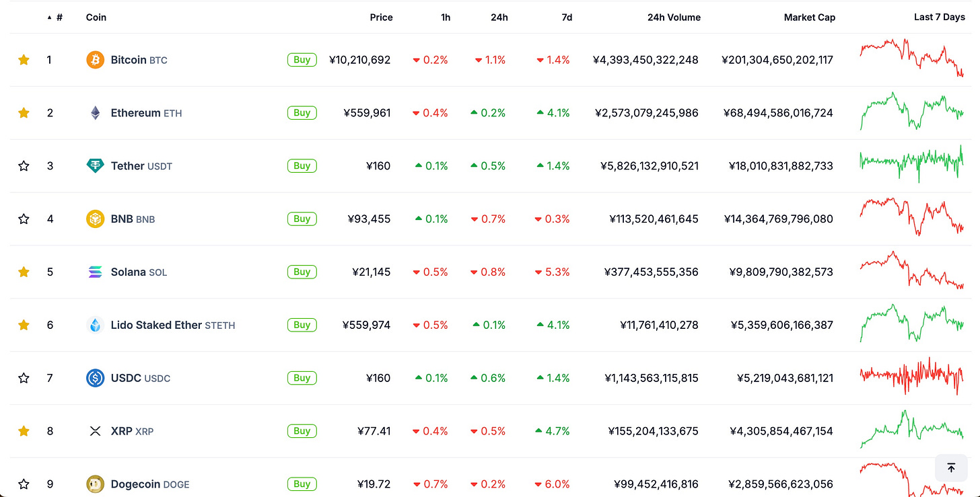Click the XRP logo icon
Viewport: 980px width, 497px height.
95,431
